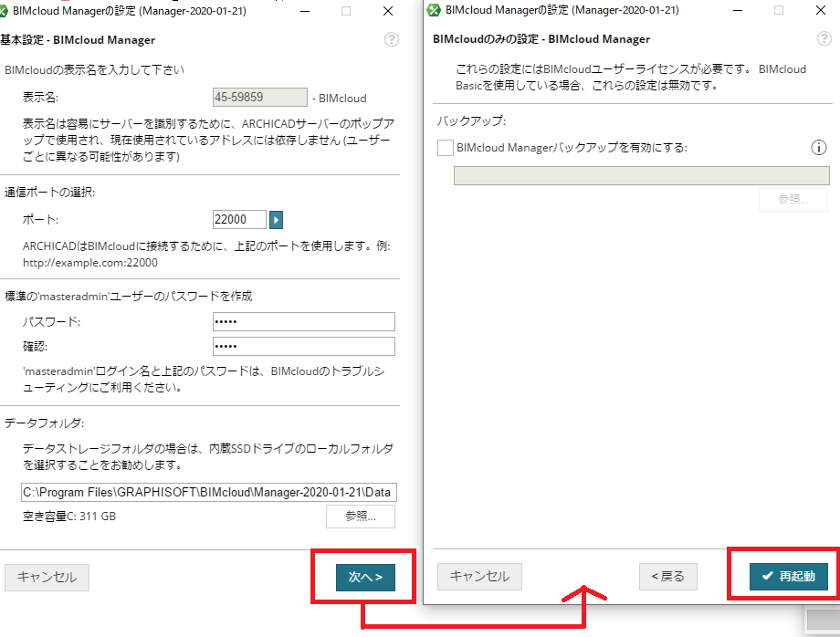Click the disabled backup path field
This screenshot has height=637, width=840.
642,175
